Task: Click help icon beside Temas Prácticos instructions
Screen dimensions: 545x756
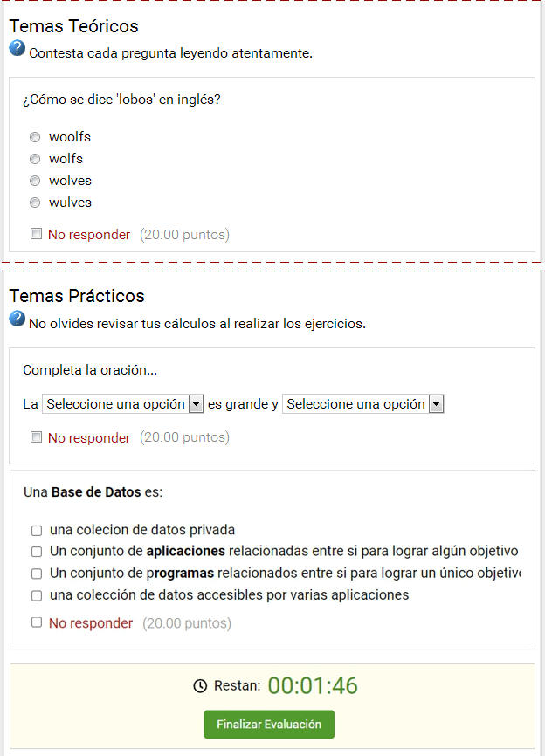Action: [17, 320]
